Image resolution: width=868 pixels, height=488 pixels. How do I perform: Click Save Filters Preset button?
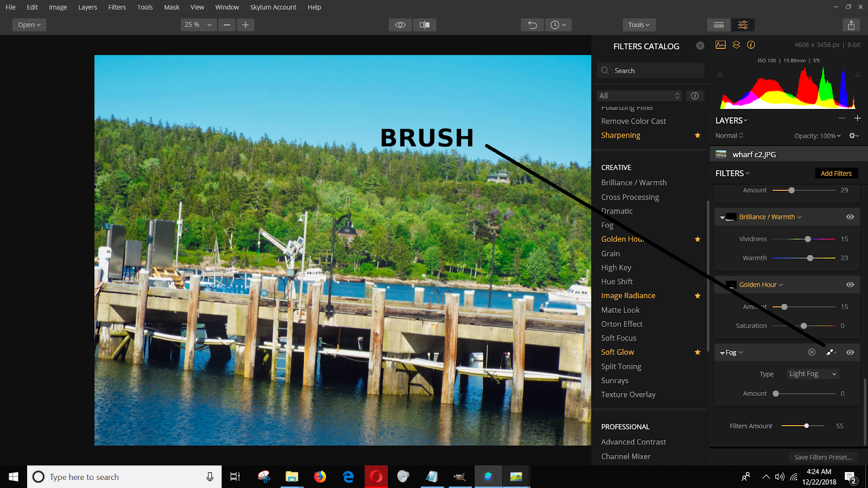coord(823,457)
